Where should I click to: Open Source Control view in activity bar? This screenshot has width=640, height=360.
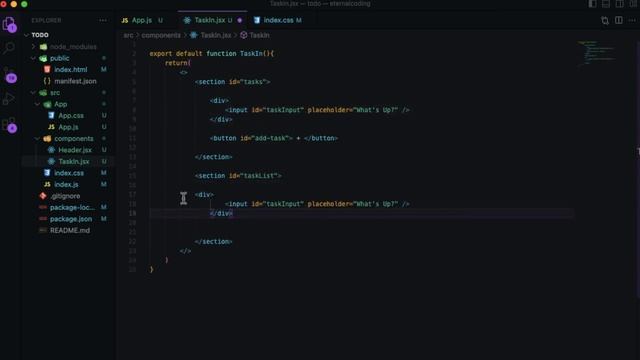[x=10, y=75]
